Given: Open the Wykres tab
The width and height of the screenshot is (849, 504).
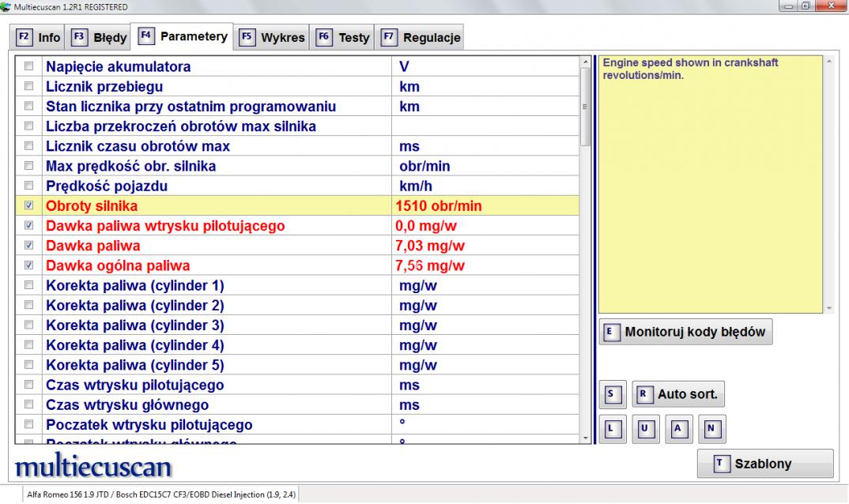Looking at the screenshot, I should (x=272, y=37).
